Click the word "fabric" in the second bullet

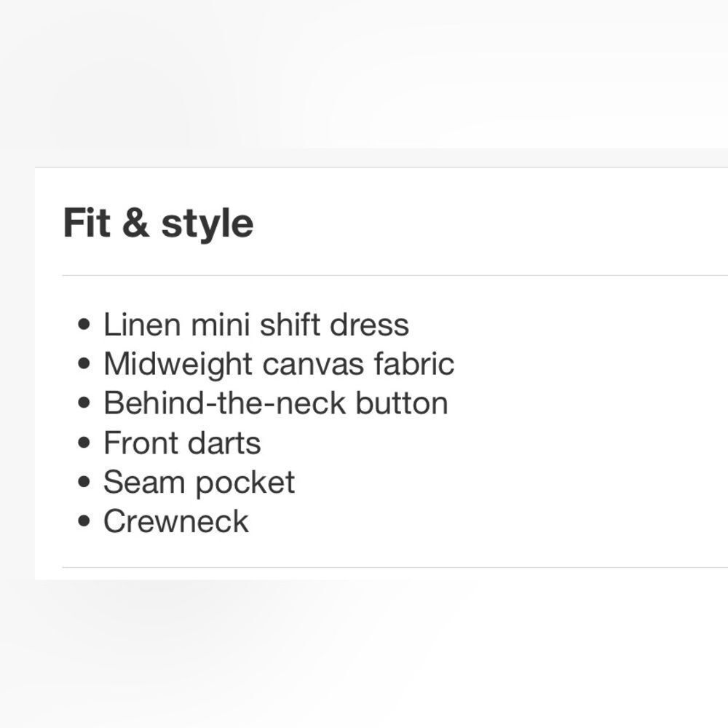414,363
